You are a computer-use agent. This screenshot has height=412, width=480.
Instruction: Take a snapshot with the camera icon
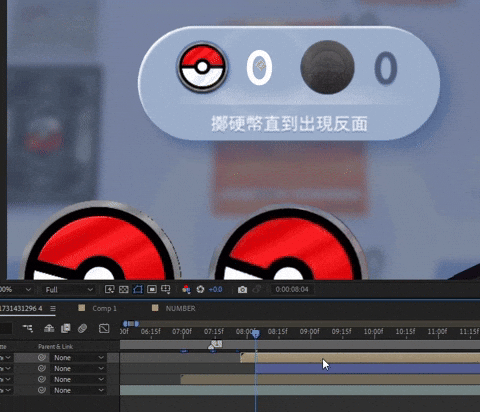coord(242,290)
